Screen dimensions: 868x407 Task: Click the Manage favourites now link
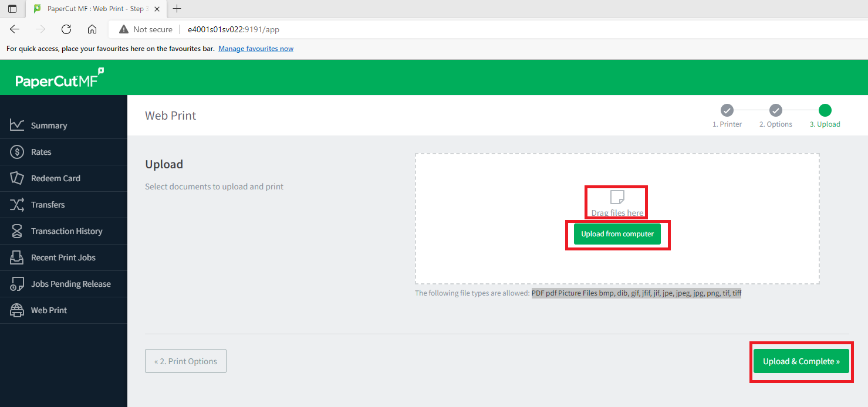(x=256, y=49)
